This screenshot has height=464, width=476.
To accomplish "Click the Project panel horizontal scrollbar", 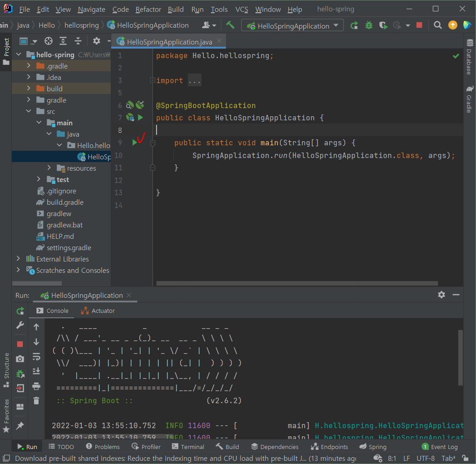I will [x=37, y=283].
